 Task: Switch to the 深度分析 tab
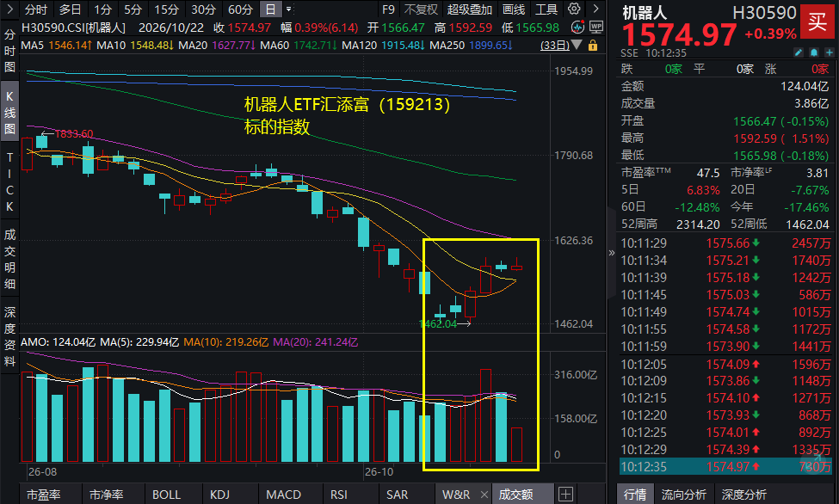743,495
